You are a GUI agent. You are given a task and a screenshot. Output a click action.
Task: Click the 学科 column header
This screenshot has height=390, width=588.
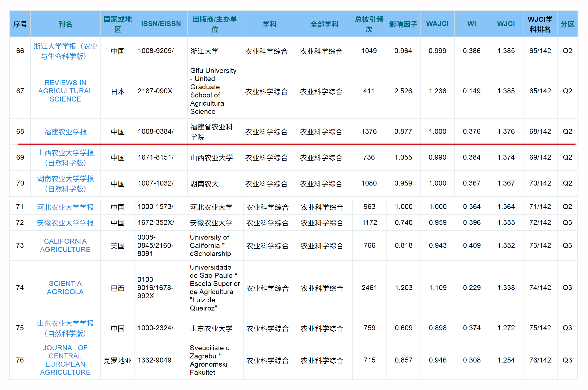(270, 24)
